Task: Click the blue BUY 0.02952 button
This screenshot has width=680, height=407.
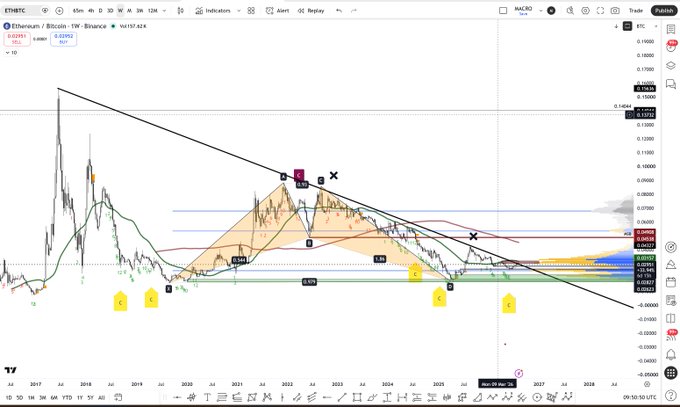Action: tap(63, 39)
